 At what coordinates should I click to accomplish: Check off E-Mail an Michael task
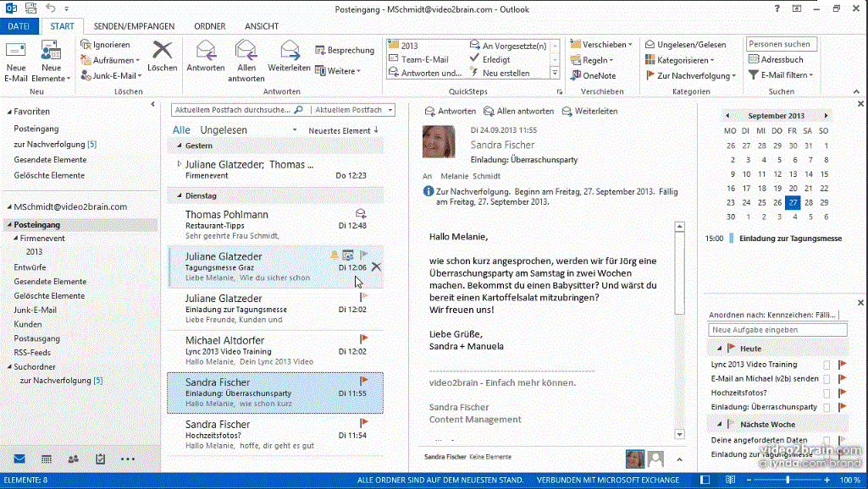[827, 379]
